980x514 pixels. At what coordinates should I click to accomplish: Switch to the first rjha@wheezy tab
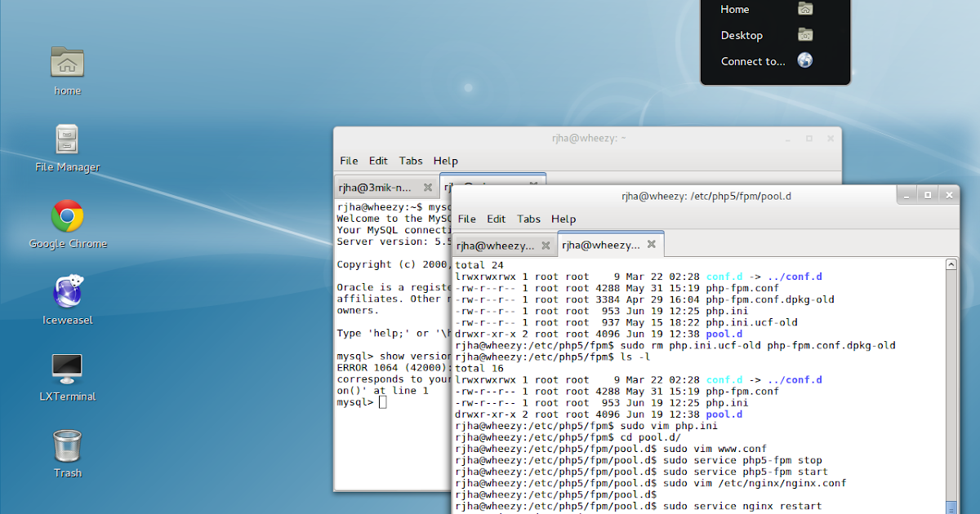tap(498, 245)
